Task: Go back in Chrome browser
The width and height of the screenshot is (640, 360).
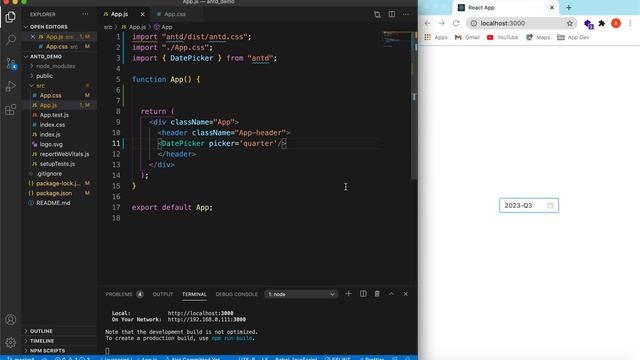Action: (x=427, y=23)
